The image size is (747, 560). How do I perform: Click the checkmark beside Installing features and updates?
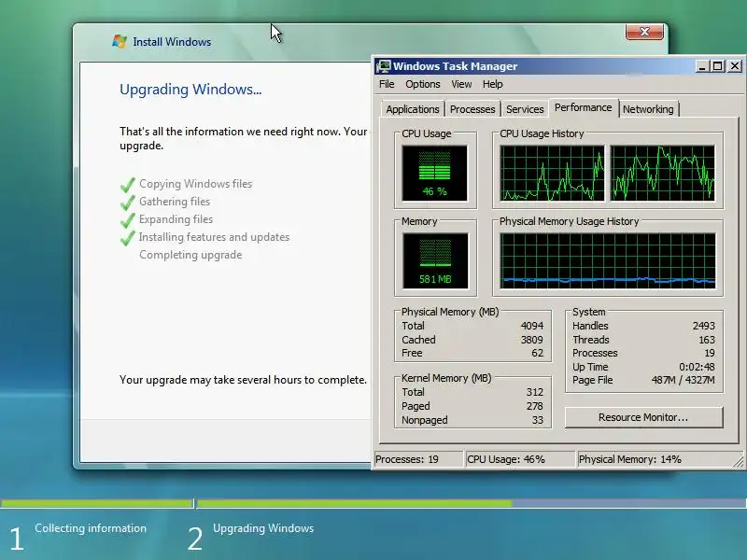128,237
